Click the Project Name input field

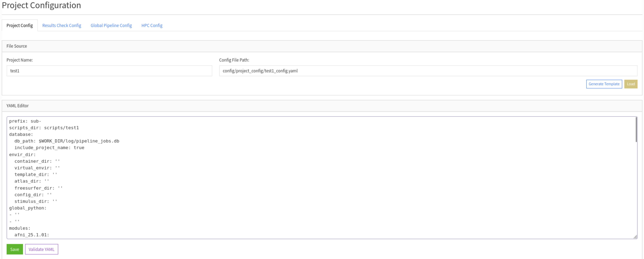click(x=109, y=71)
